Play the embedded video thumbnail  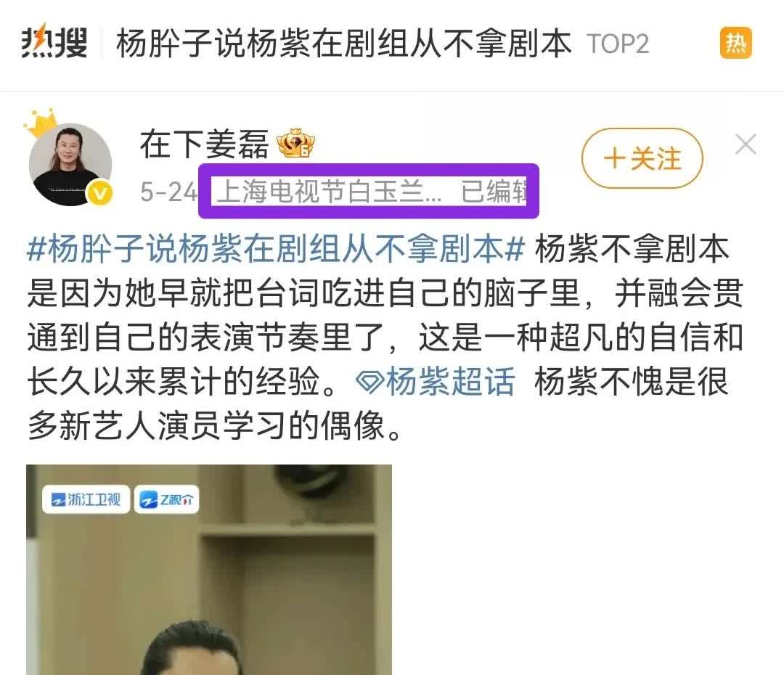[209, 570]
